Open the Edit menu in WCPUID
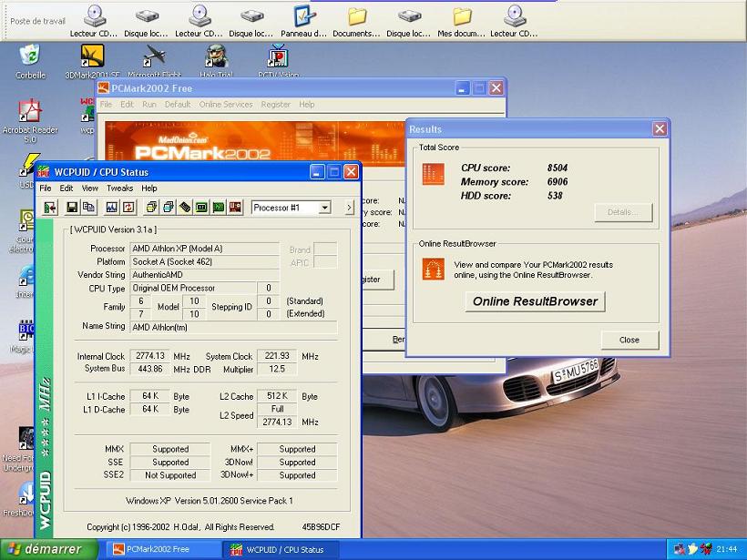This screenshot has width=747, height=560. tap(67, 188)
